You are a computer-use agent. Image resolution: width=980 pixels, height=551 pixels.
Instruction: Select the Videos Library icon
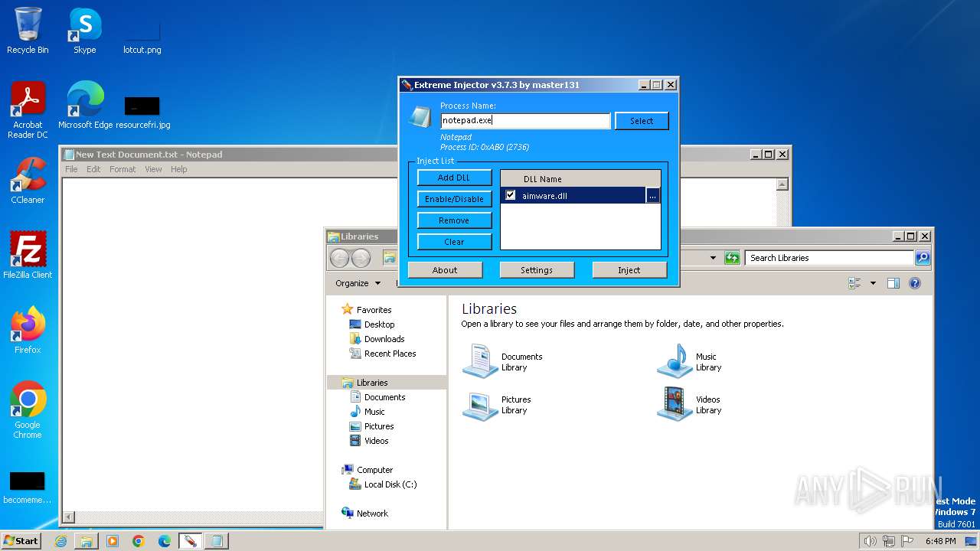675,404
